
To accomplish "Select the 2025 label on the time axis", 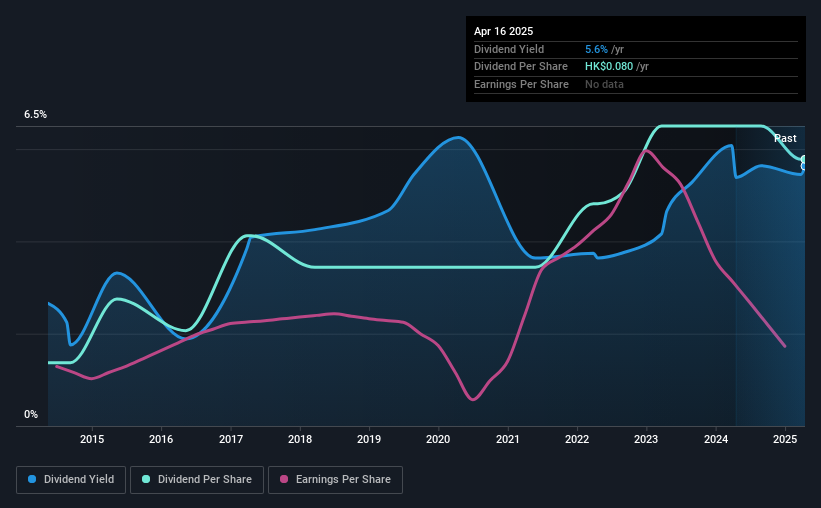I will (x=785, y=439).
